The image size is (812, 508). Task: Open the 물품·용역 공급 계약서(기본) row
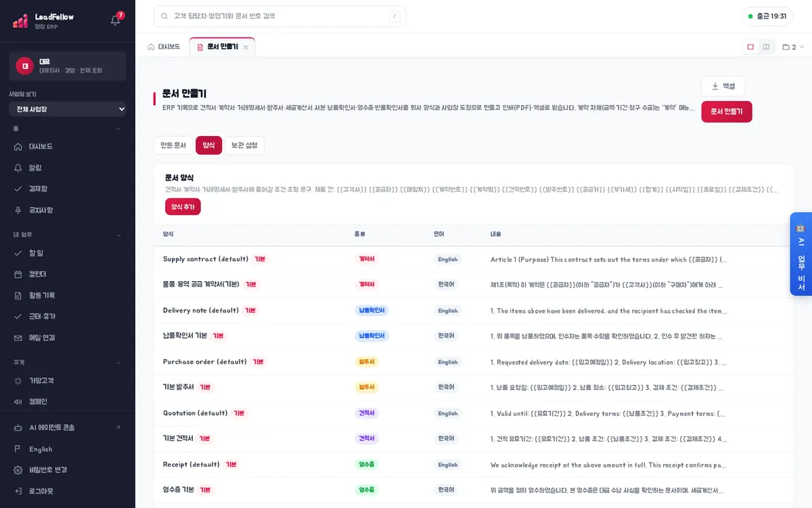tap(473, 284)
